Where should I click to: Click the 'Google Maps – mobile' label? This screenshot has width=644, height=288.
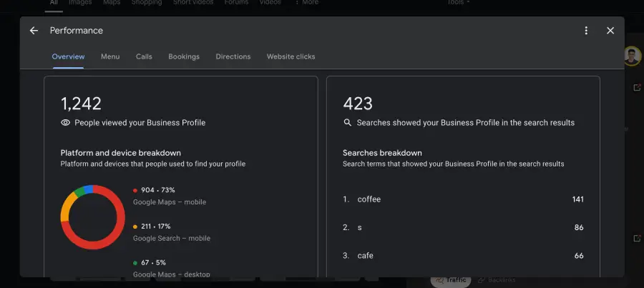[x=170, y=202]
